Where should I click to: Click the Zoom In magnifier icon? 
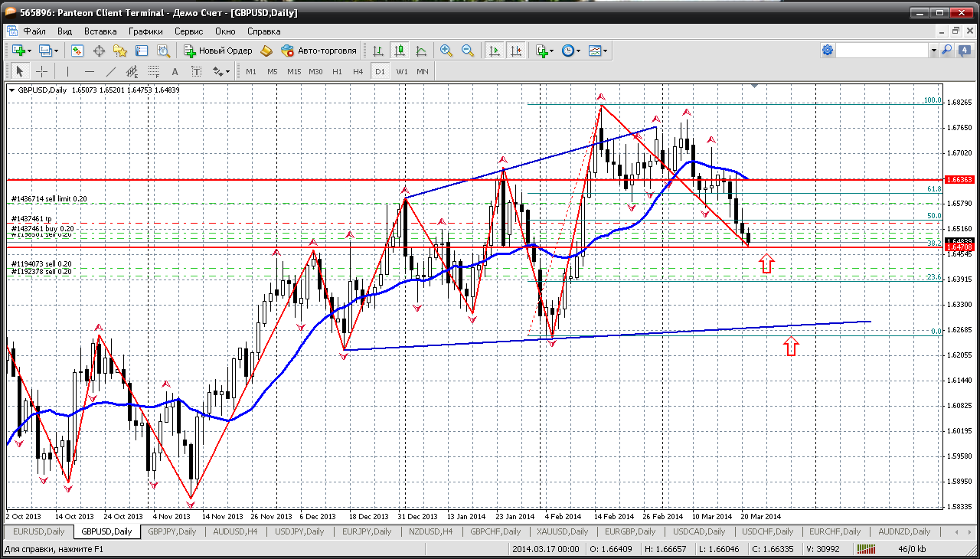click(446, 51)
